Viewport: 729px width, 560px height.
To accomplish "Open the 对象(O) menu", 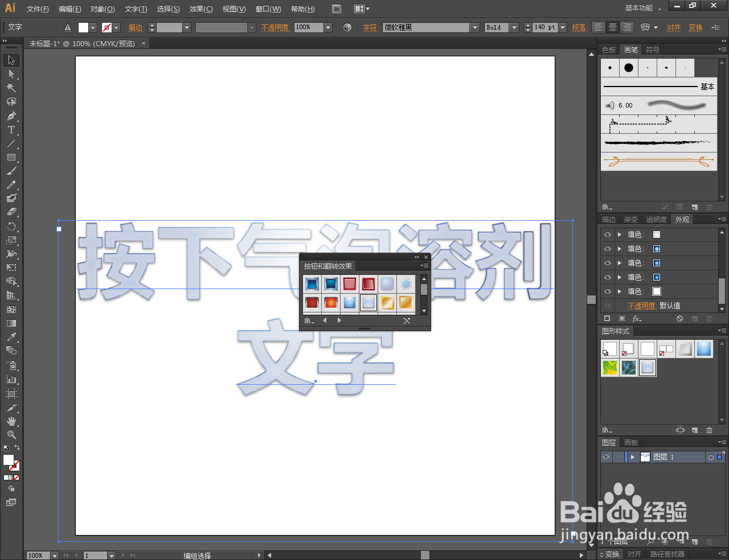I will (103, 9).
